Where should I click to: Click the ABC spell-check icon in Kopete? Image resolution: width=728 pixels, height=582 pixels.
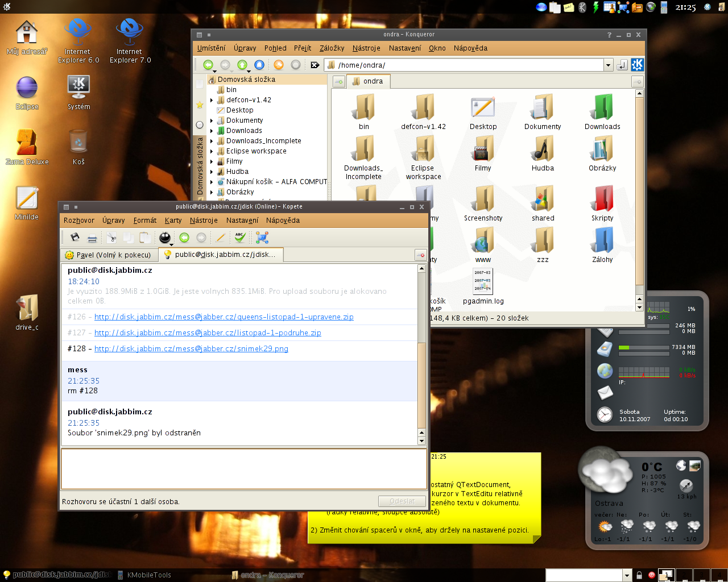pyautogui.click(x=240, y=238)
